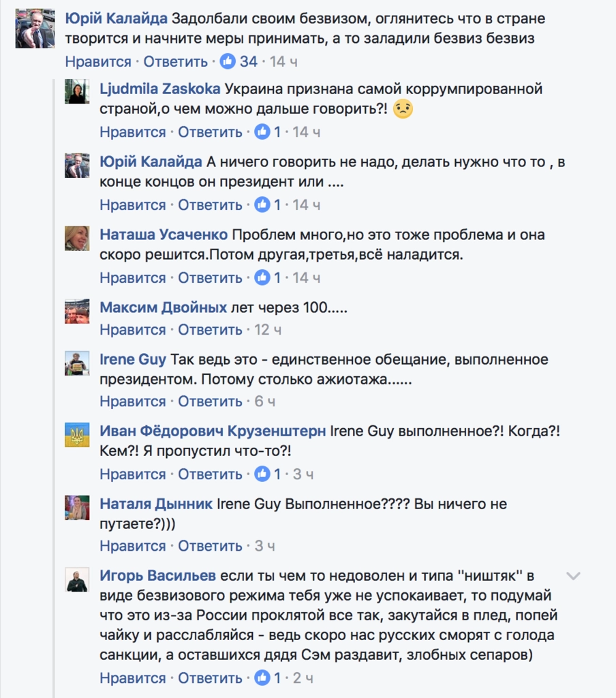Reply to Наталя Дынник's comment

pos(210,546)
